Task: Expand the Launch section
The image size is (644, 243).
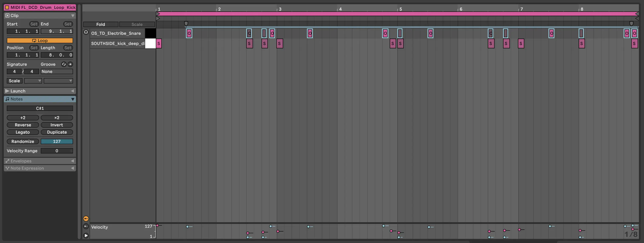Action: tap(73, 91)
